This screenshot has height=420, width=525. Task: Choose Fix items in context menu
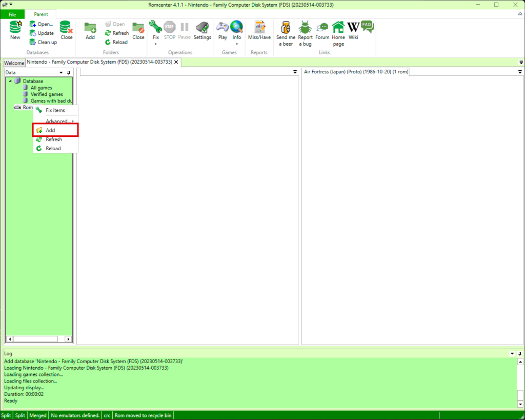point(55,110)
